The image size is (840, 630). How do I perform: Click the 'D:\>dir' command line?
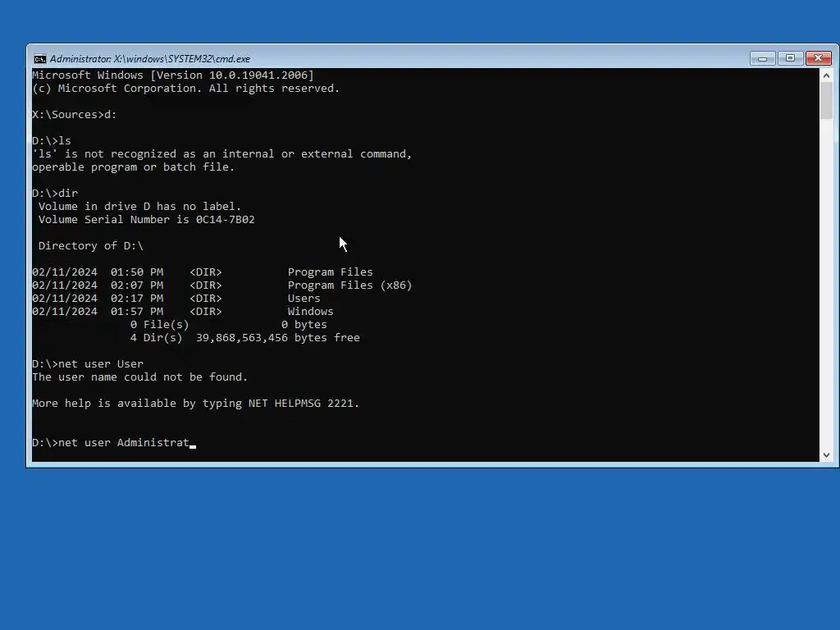point(55,194)
